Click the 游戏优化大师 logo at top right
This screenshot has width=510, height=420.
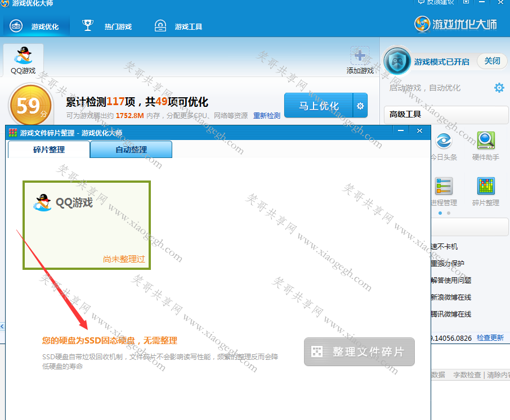click(455, 24)
